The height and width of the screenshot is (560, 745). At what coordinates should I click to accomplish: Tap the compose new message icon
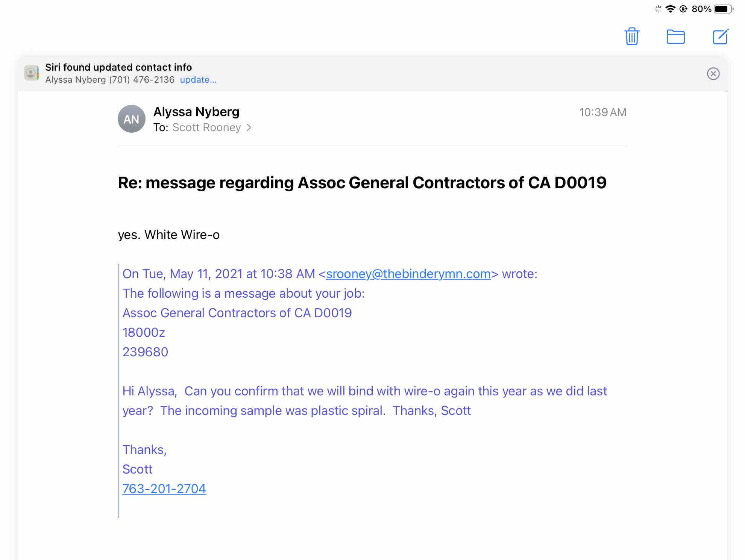(720, 36)
